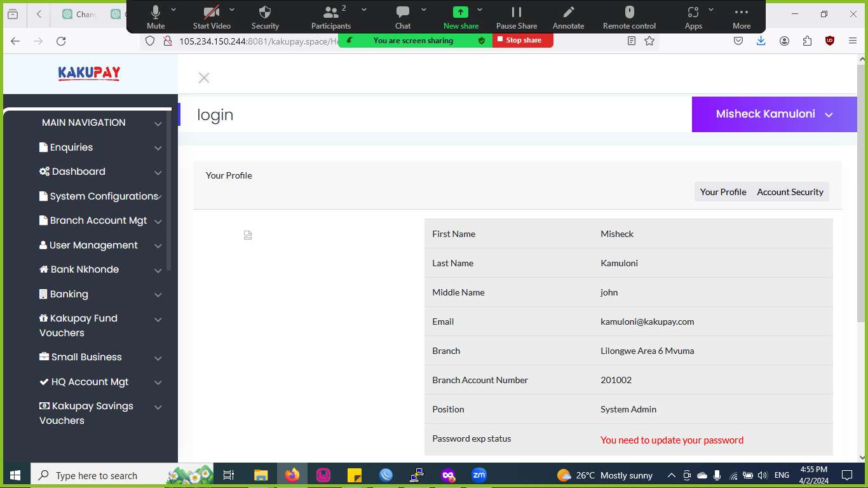This screenshot has height=488, width=868.
Task: Click New share in Zoom toolbar
Action: 461,17
